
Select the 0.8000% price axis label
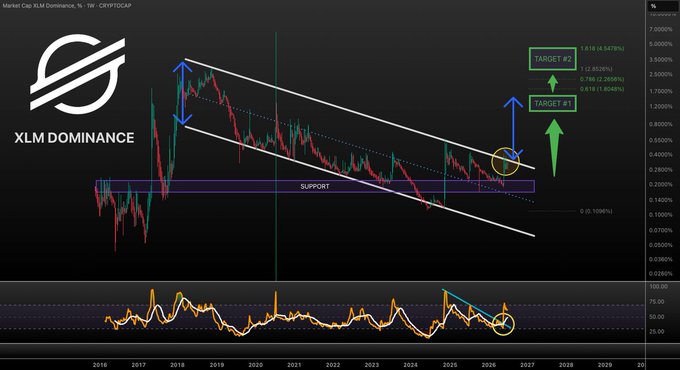660,124
